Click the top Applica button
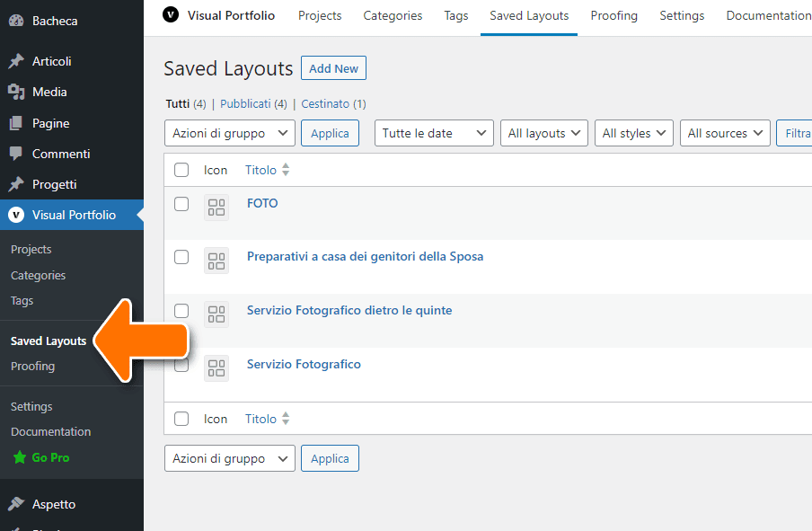 [x=330, y=133]
